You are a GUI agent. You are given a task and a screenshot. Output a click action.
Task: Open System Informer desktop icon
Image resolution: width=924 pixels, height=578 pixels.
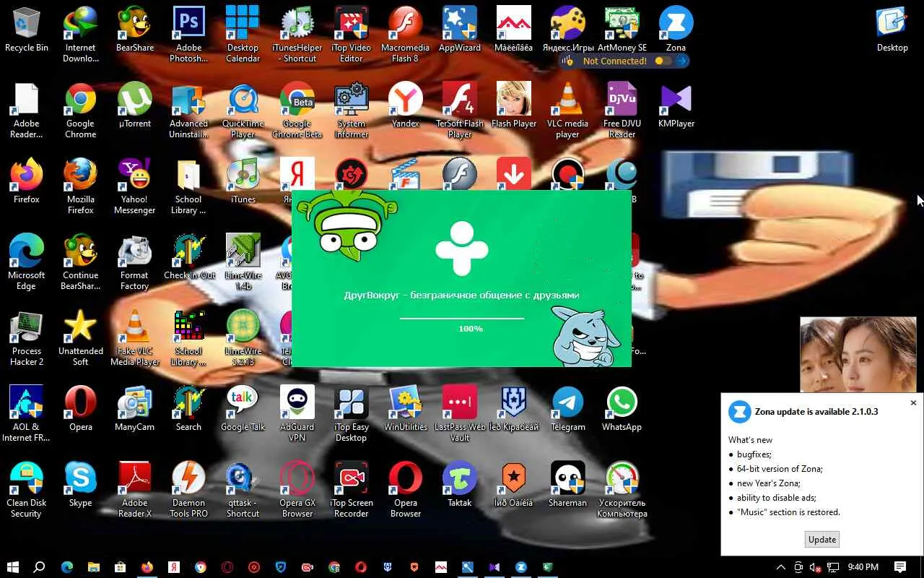(352, 111)
